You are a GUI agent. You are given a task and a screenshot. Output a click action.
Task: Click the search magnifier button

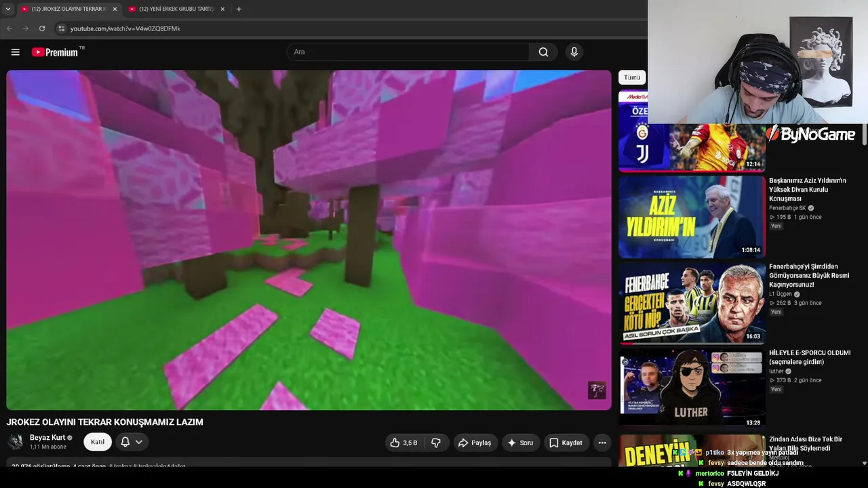tap(543, 52)
